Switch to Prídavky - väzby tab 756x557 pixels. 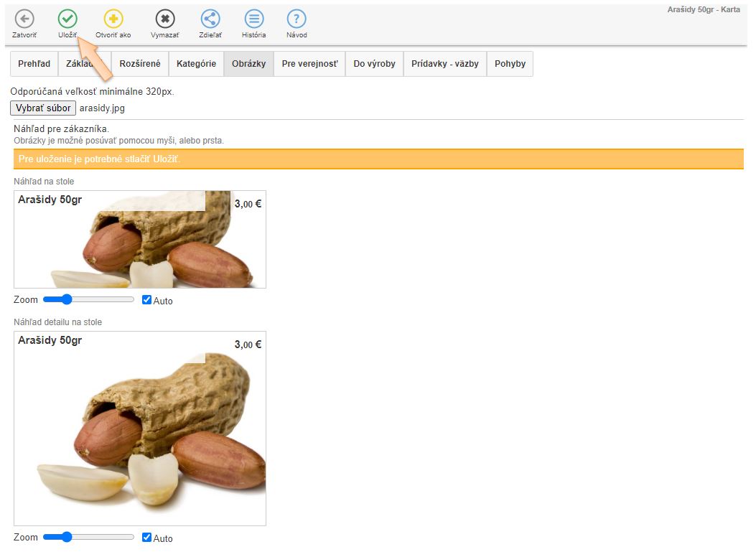(445, 64)
